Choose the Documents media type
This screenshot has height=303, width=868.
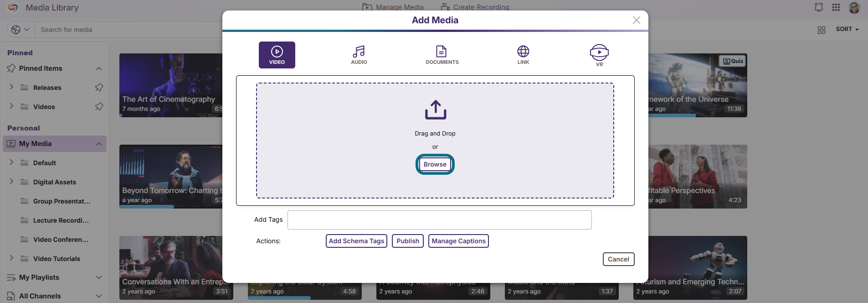(442, 55)
